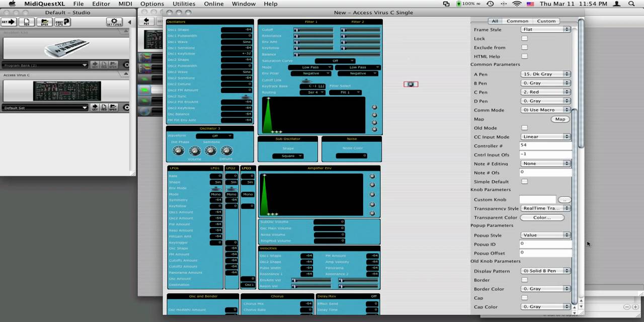Screen dimensions: 644x322
Task: Adjust the filter Balance slider
Action: tap(337, 54)
